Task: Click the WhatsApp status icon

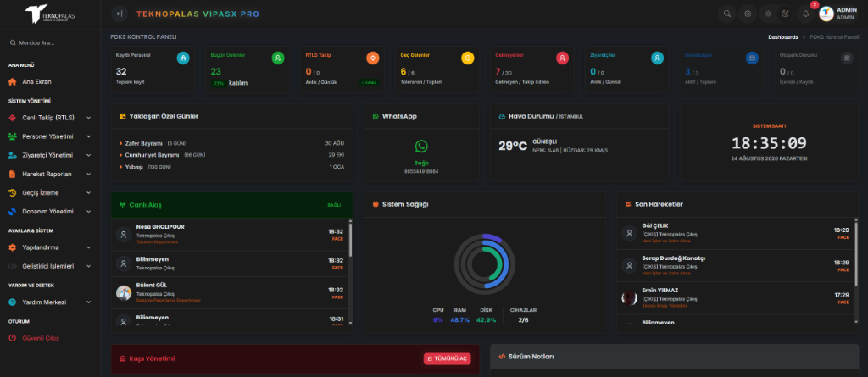Action: pyautogui.click(x=421, y=147)
